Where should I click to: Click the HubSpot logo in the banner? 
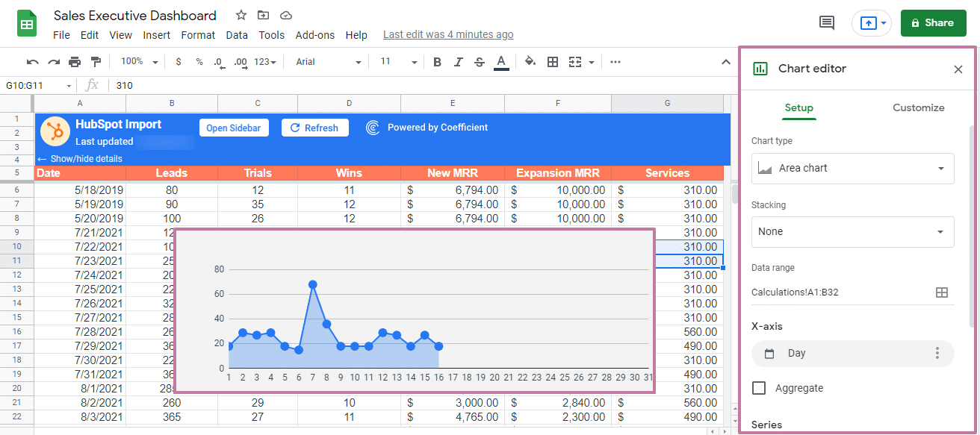tap(55, 131)
